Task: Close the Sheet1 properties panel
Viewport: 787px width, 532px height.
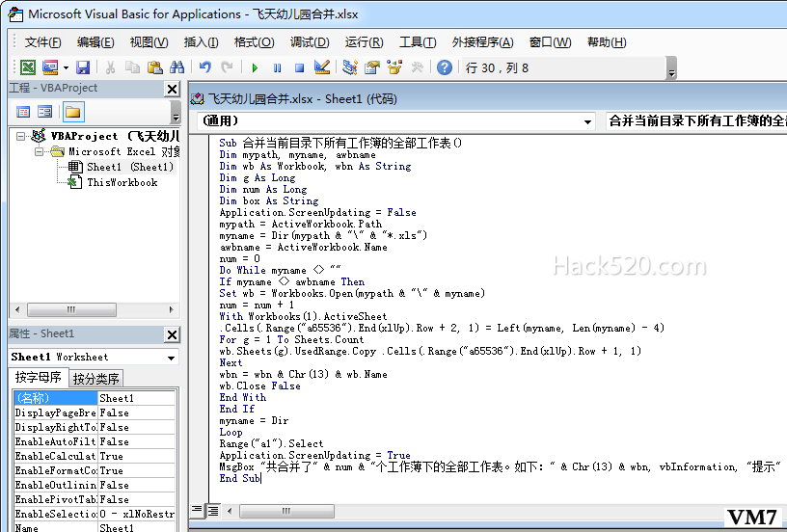Action: 172,334
